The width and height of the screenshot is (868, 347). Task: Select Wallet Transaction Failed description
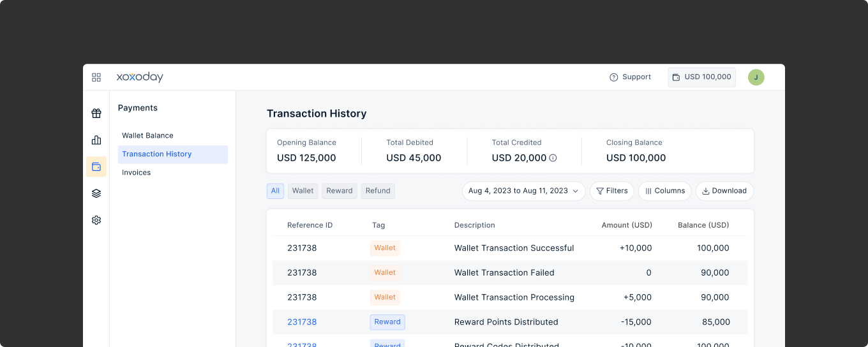[x=504, y=273]
